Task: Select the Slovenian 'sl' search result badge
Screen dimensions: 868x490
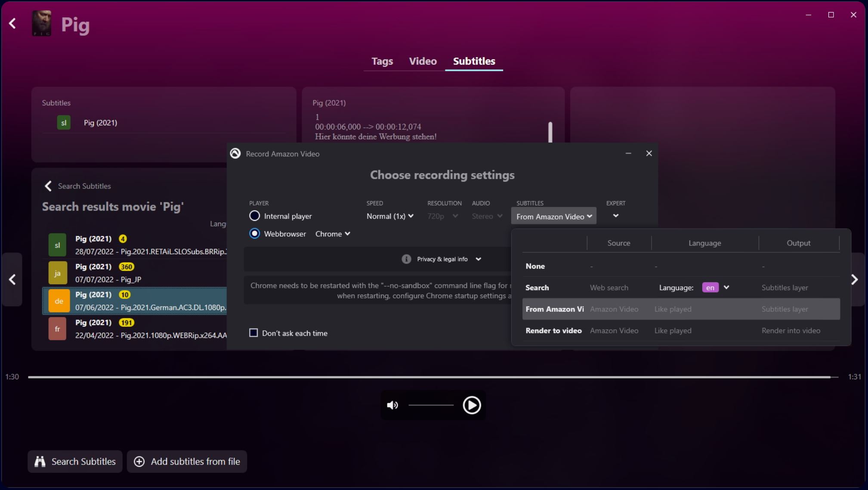Action: pyautogui.click(x=57, y=245)
